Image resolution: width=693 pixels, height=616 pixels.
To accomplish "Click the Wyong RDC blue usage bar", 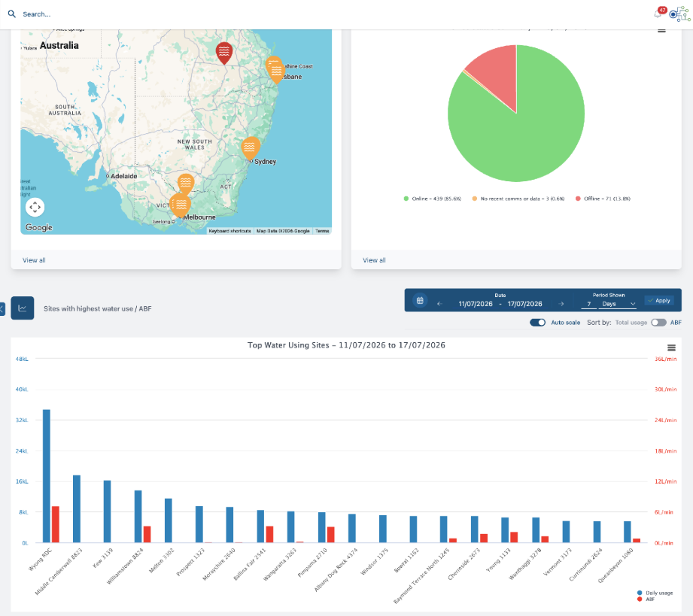I will pos(47,476).
